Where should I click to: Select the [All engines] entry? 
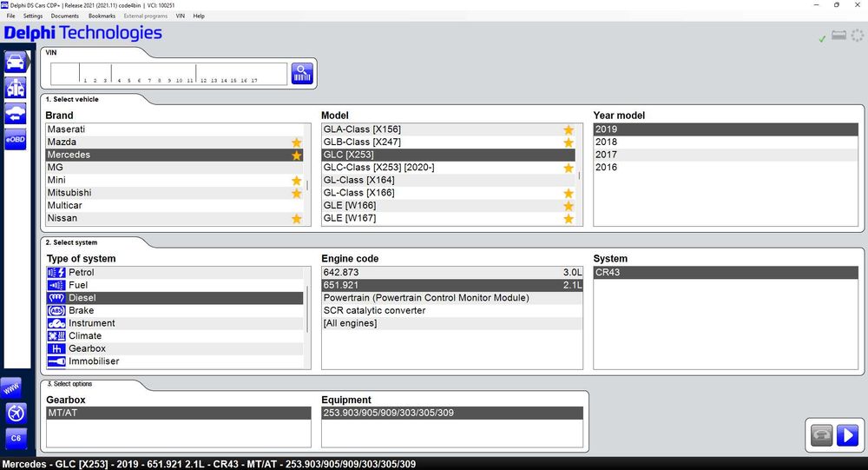[452, 323]
